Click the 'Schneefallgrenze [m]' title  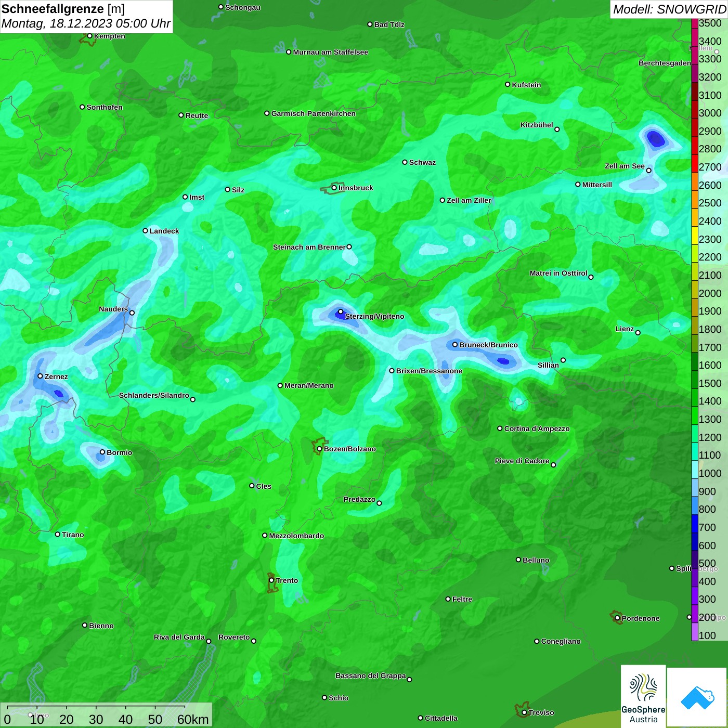pos(63,9)
